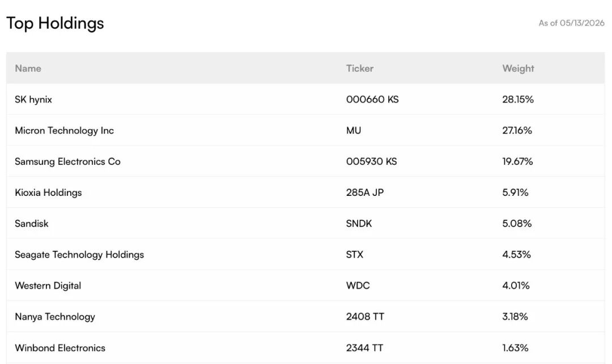Select ticker 285A JP

pos(365,192)
